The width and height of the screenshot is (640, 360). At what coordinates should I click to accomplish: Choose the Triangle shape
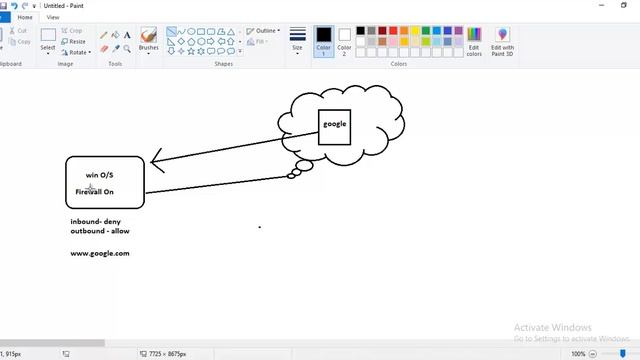click(x=231, y=31)
